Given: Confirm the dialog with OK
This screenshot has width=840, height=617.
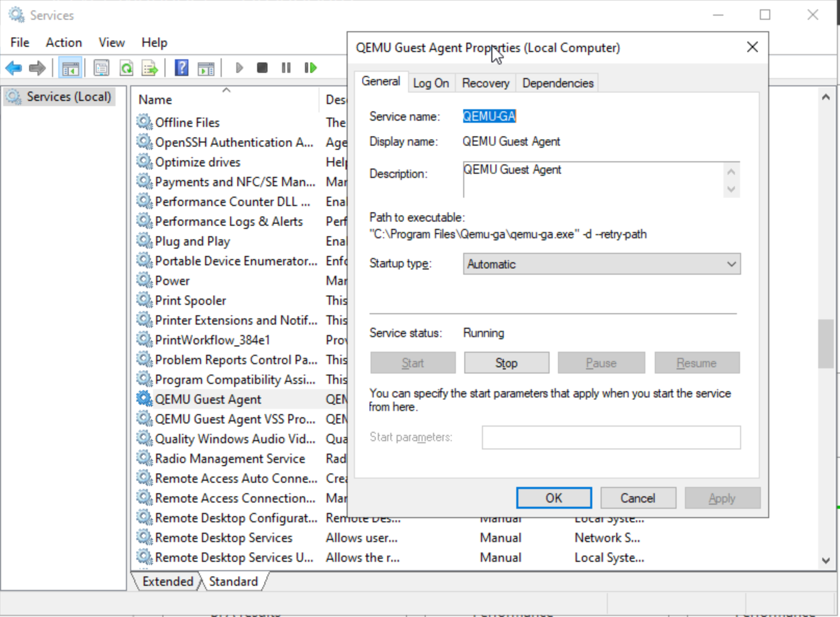Looking at the screenshot, I should point(554,498).
